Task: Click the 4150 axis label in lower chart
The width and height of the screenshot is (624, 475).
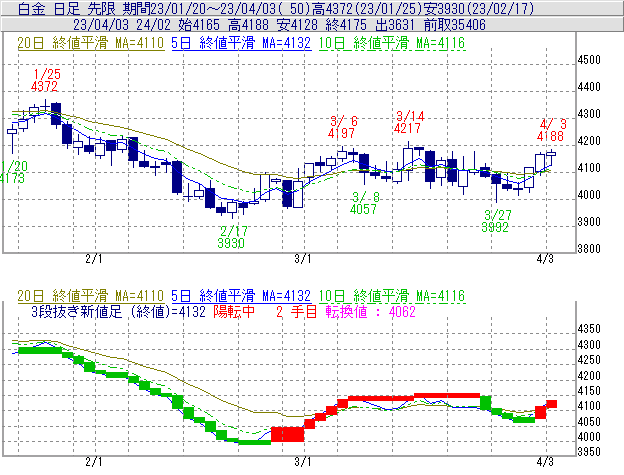Action: 589,391
